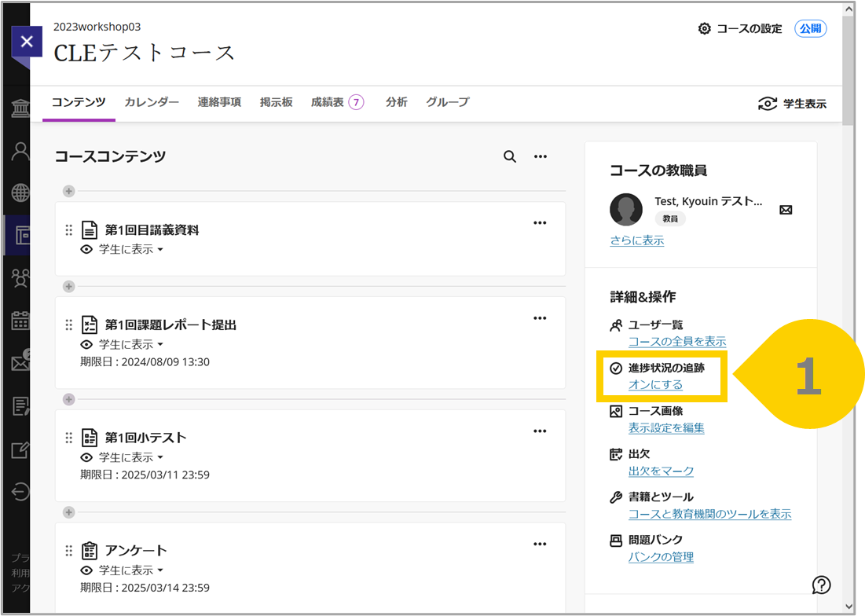Open the 掲示板 tab
The width and height of the screenshot is (865, 616).
coord(277,102)
